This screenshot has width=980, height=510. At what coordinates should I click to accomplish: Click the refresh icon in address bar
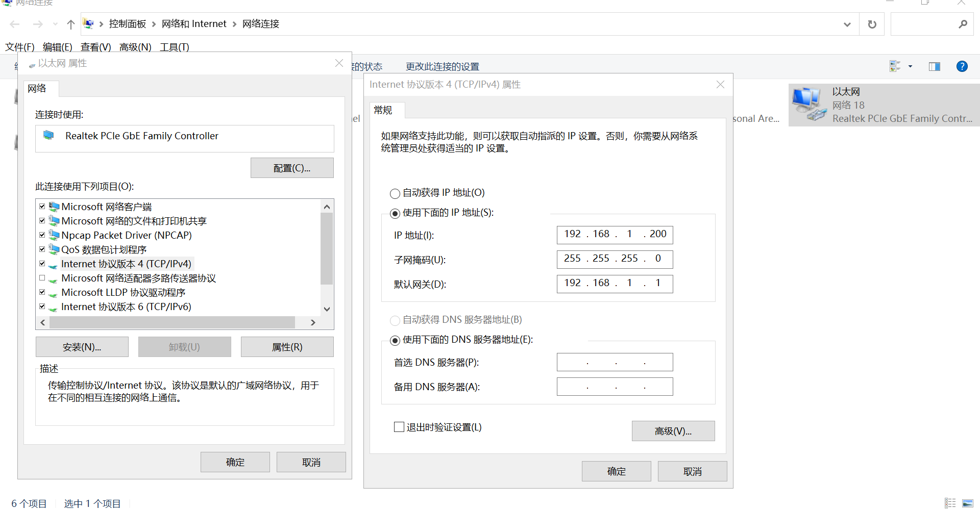pos(872,24)
